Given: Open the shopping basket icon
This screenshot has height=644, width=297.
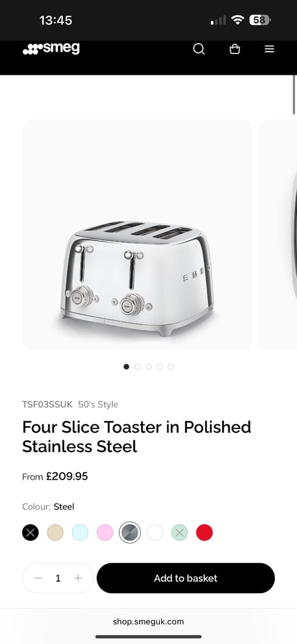Looking at the screenshot, I should point(235,49).
